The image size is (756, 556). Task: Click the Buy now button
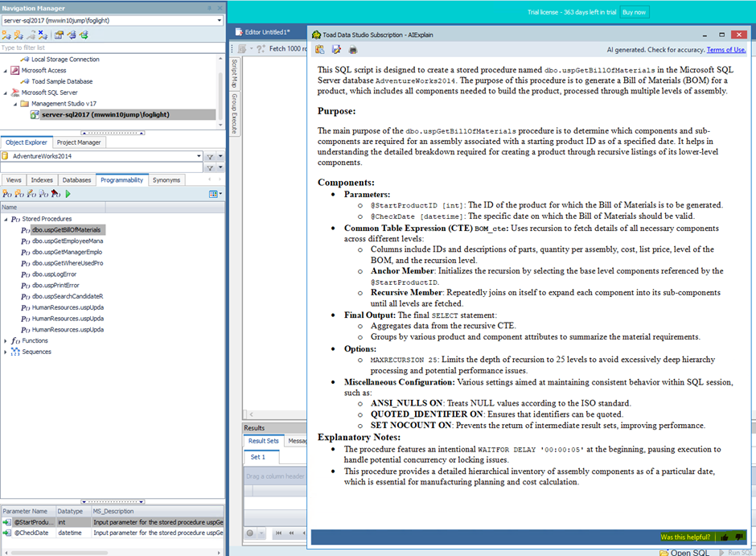click(634, 12)
